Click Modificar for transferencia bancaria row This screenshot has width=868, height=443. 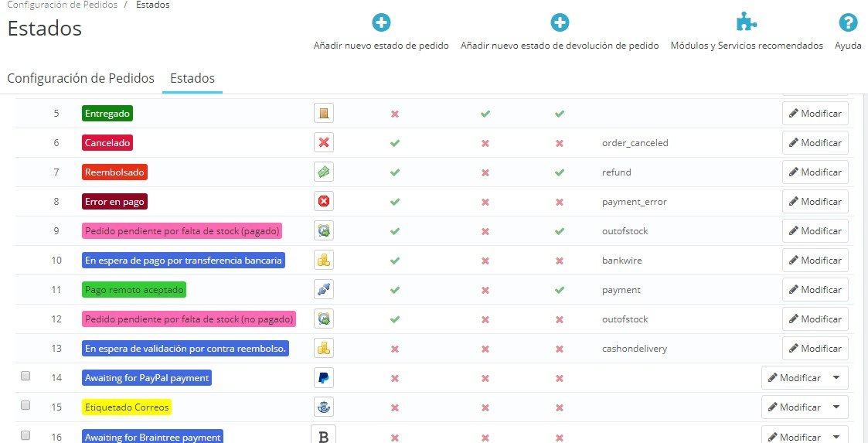point(815,261)
